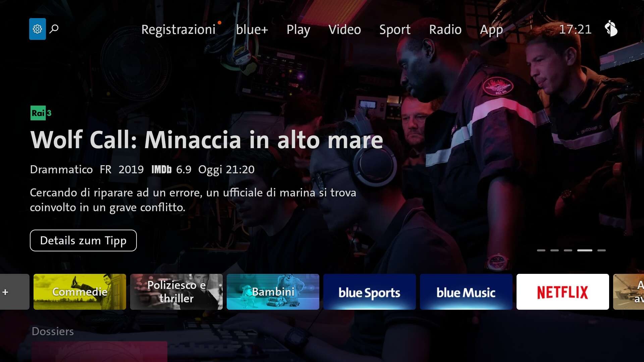Screen dimensions: 644x362
Task: Open the App menu item
Action: [x=491, y=29]
